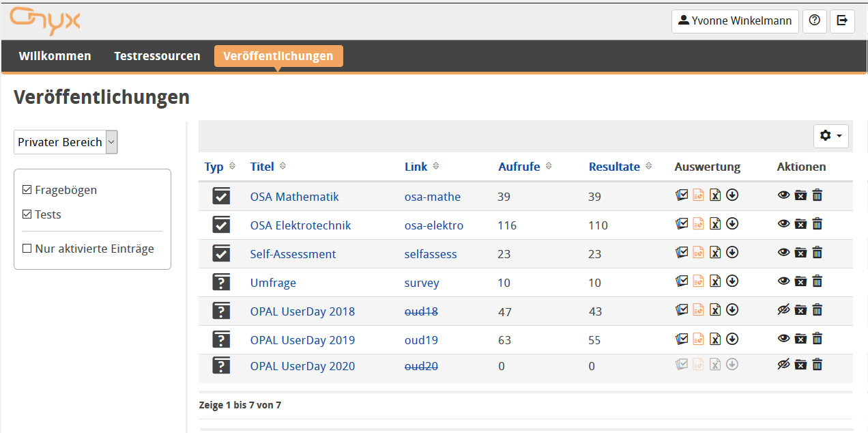Viewport: 868px width, 433px height.
Task: Delete the OPAL UserDay 2020 entry
Action: coord(818,365)
